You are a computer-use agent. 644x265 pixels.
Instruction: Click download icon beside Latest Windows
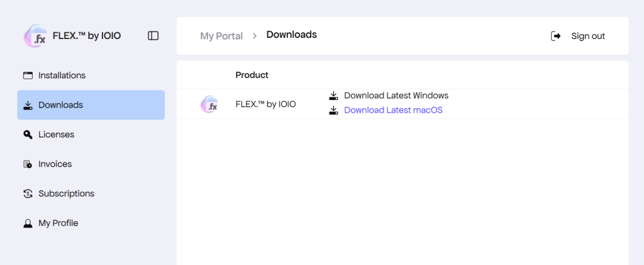334,96
